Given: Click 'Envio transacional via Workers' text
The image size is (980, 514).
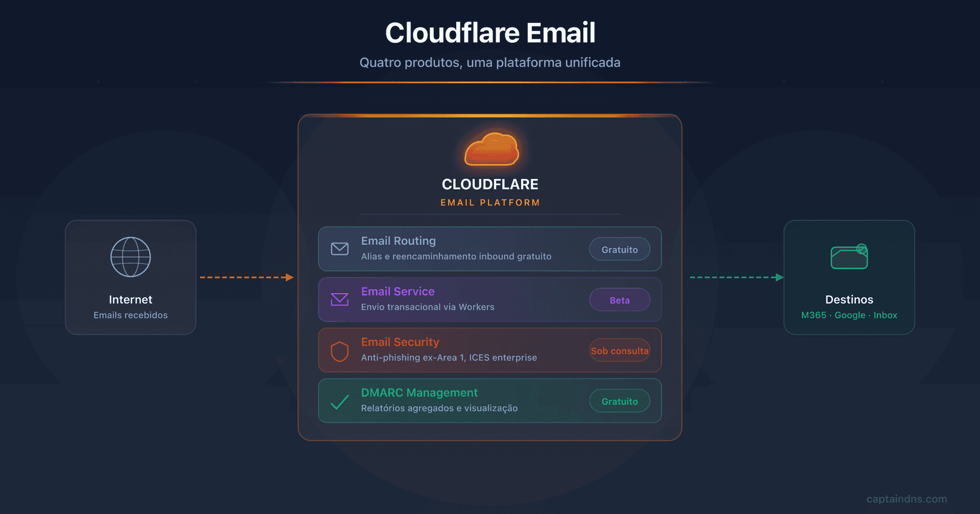Looking at the screenshot, I should (428, 307).
